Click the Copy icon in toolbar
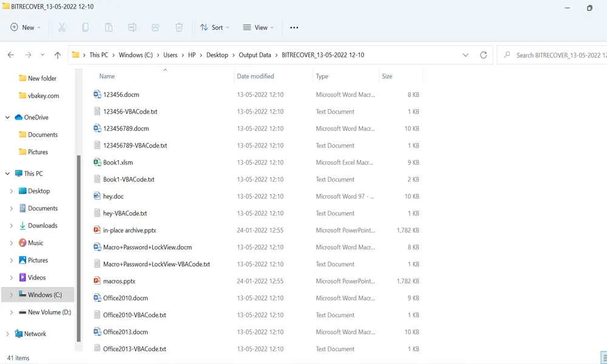 [x=86, y=27]
